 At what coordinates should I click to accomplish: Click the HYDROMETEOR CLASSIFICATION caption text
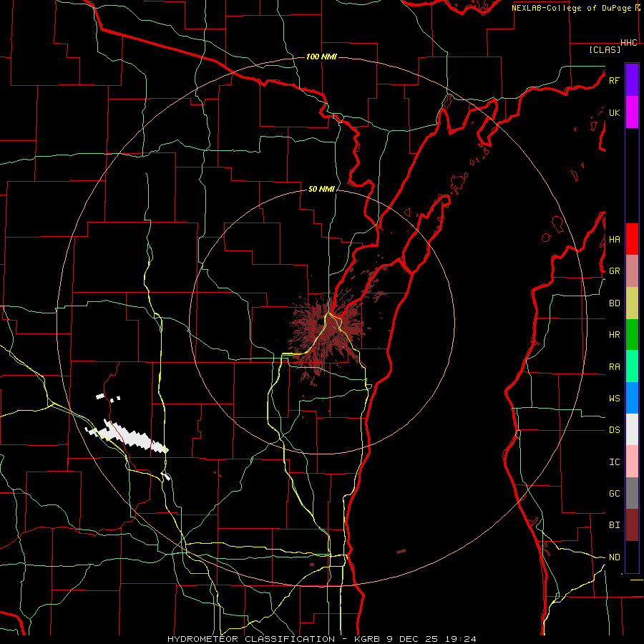251,639
